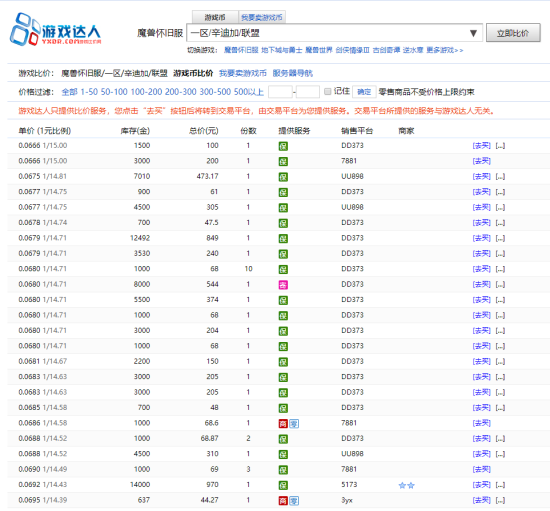Image resolution: width=550 pixels, height=511 pixels.
Task: Click the maximum price filter input
Action: (308, 92)
